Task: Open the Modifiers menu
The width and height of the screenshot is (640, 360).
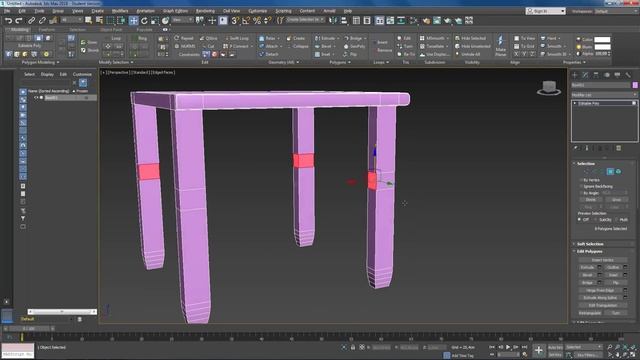Action: (x=120, y=11)
